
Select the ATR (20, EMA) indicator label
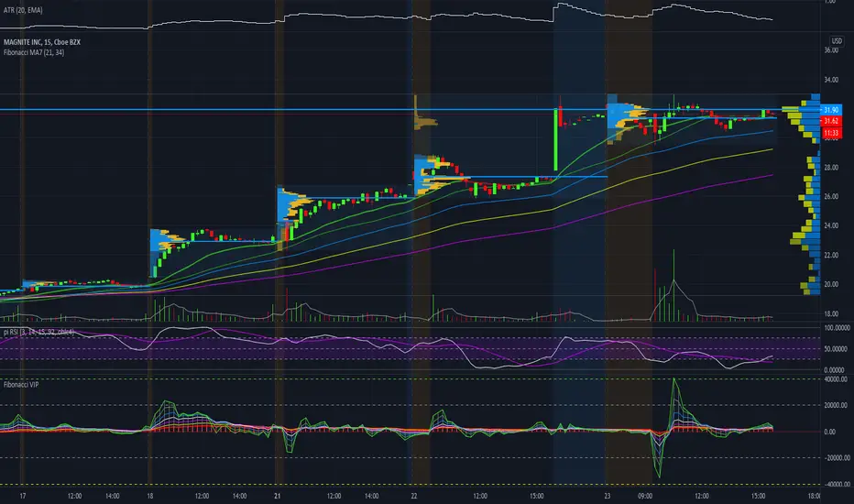coord(23,10)
